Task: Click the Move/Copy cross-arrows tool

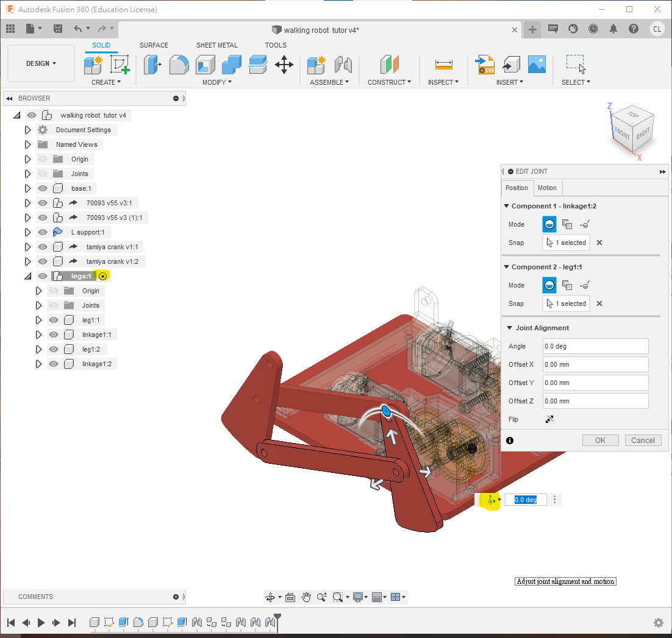Action: tap(284, 64)
